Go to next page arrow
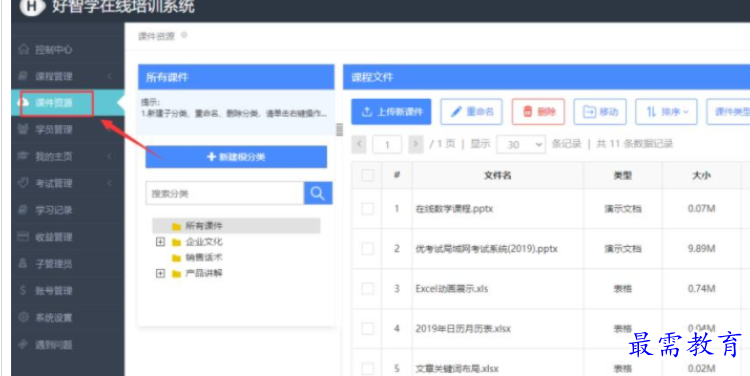Viewport: 750px width, 376px height. (x=416, y=144)
